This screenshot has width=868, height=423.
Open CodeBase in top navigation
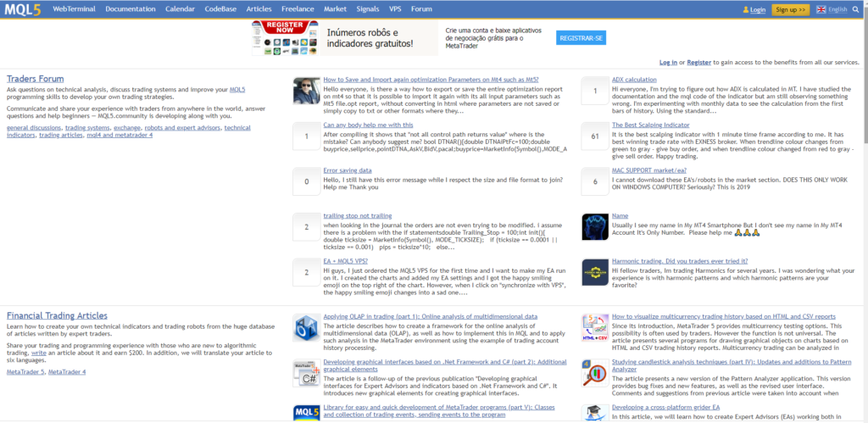[x=221, y=9]
